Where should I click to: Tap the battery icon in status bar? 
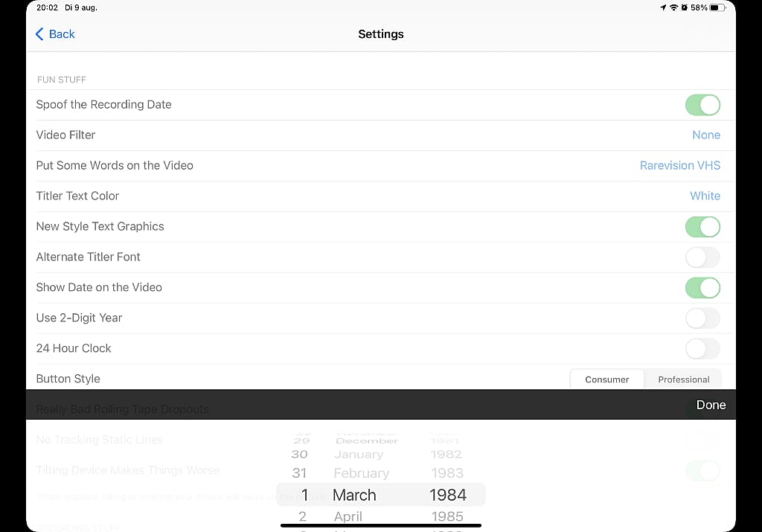(x=717, y=7)
